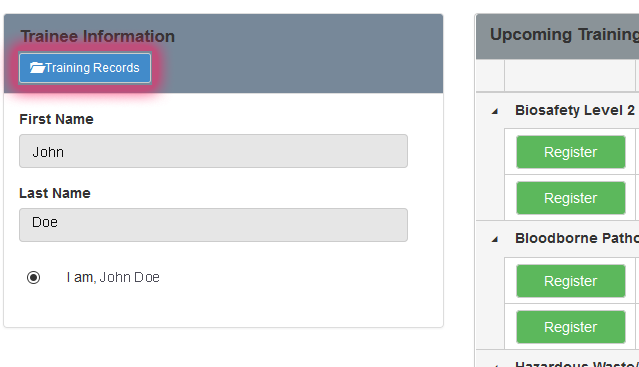This screenshot has width=639, height=367.
Task: Click the Upcoming Training panel title
Action: 564,35
